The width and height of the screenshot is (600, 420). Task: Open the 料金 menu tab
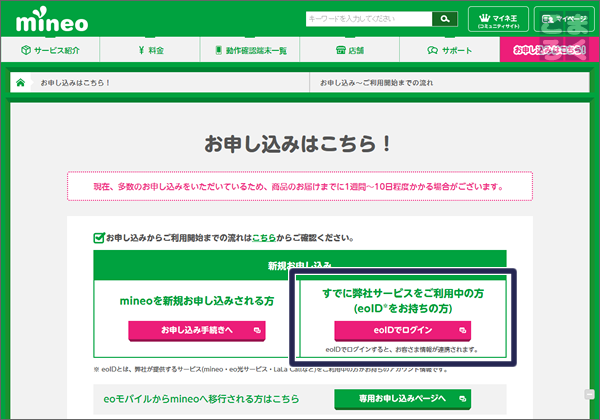click(x=150, y=50)
